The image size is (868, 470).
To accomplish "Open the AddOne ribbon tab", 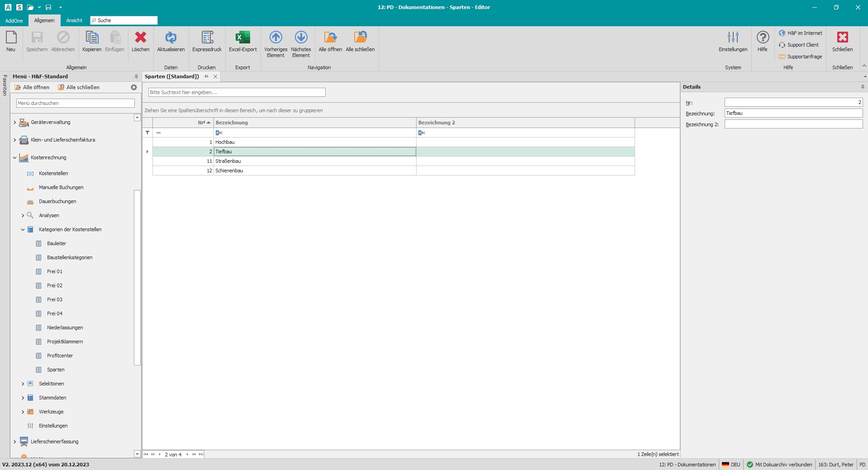I will 14,20.
